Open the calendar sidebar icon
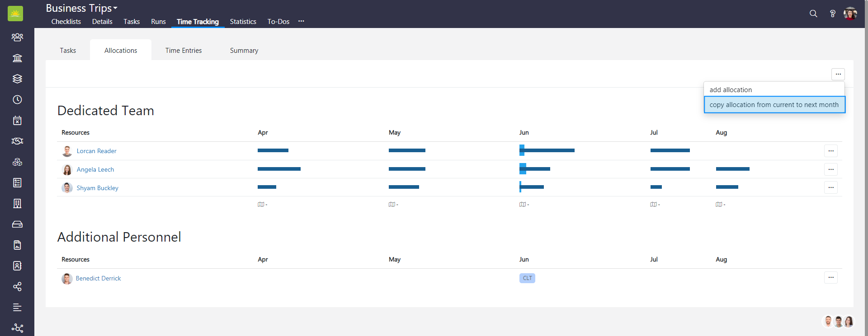868x336 pixels. point(17,120)
